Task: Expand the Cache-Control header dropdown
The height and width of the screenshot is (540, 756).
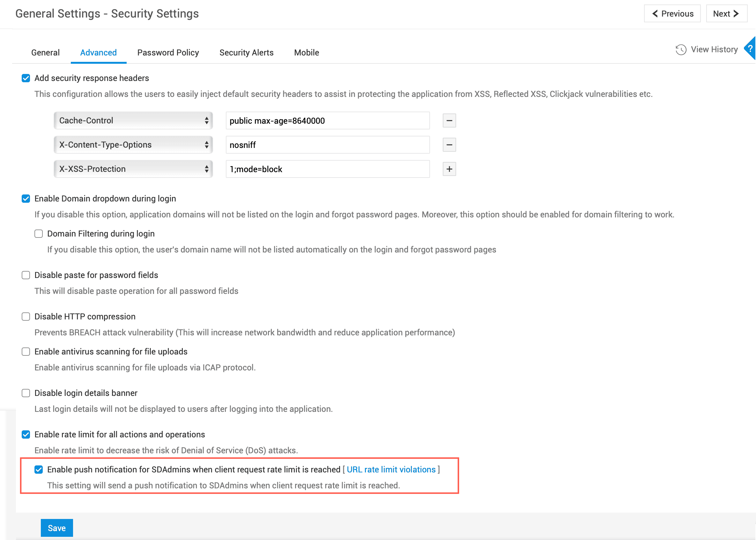Action: click(133, 120)
